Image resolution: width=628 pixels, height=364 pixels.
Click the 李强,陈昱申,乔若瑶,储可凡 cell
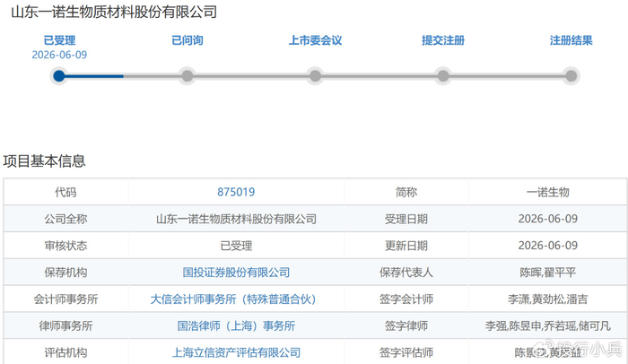[547, 326]
